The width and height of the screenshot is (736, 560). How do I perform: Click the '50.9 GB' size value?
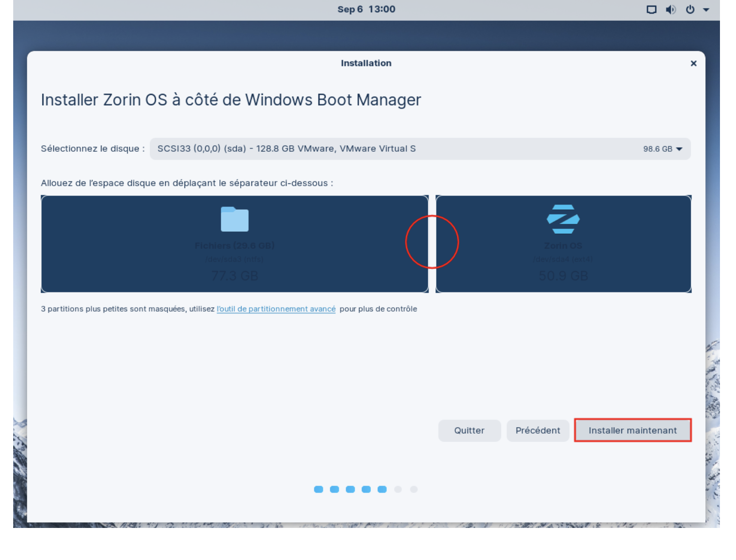coord(563,276)
